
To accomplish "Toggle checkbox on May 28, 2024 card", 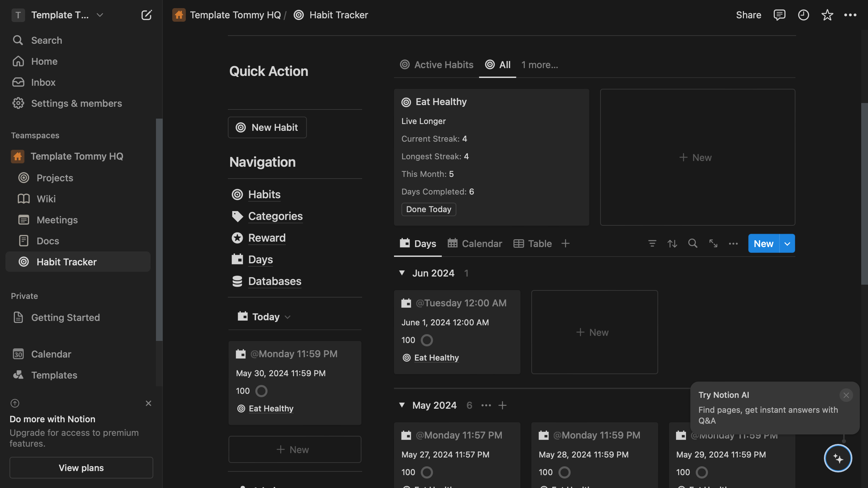I will point(564,472).
